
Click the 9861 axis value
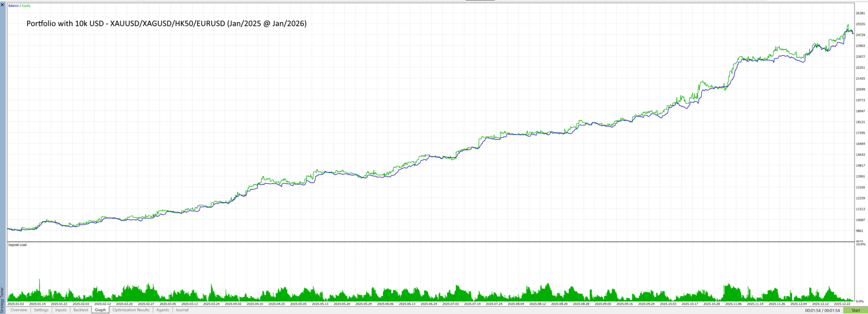(859, 231)
